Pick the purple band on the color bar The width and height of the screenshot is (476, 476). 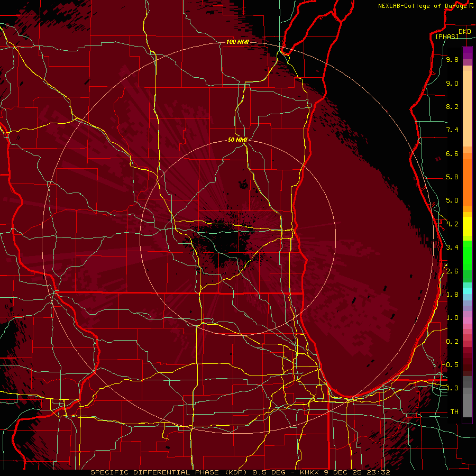pyautogui.click(x=467, y=53)
